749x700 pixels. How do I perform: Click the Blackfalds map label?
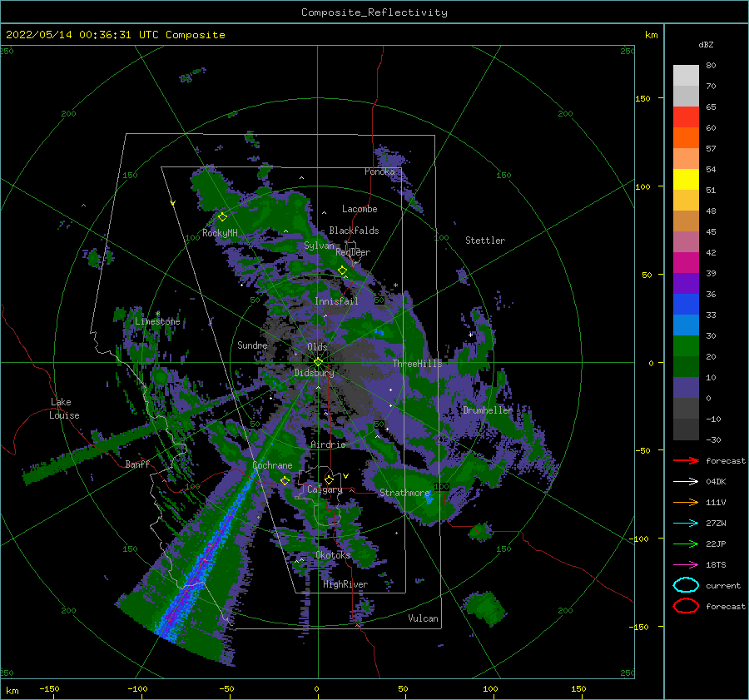tap(354, 231)
